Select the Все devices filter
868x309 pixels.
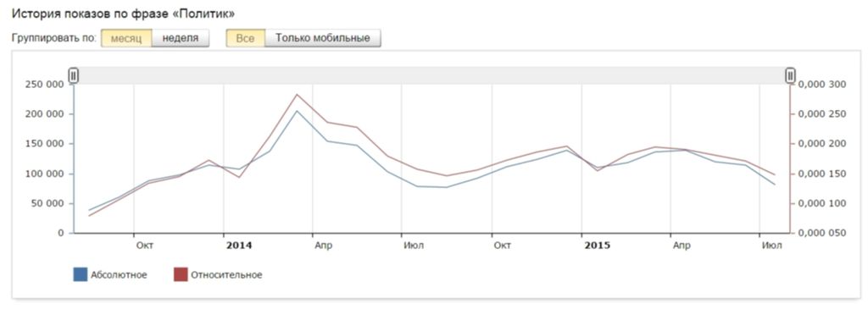[245, 38]
